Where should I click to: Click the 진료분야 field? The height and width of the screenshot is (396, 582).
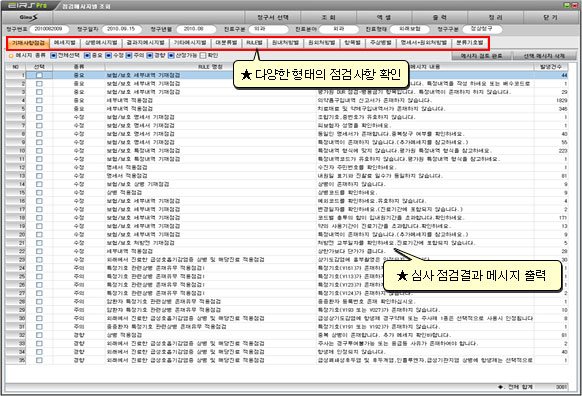(339, 29)
